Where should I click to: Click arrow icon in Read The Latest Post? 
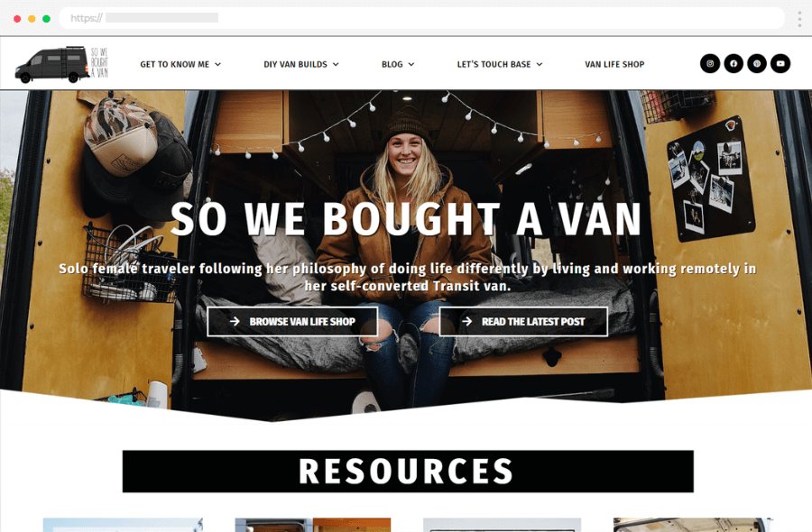point(466,321)
